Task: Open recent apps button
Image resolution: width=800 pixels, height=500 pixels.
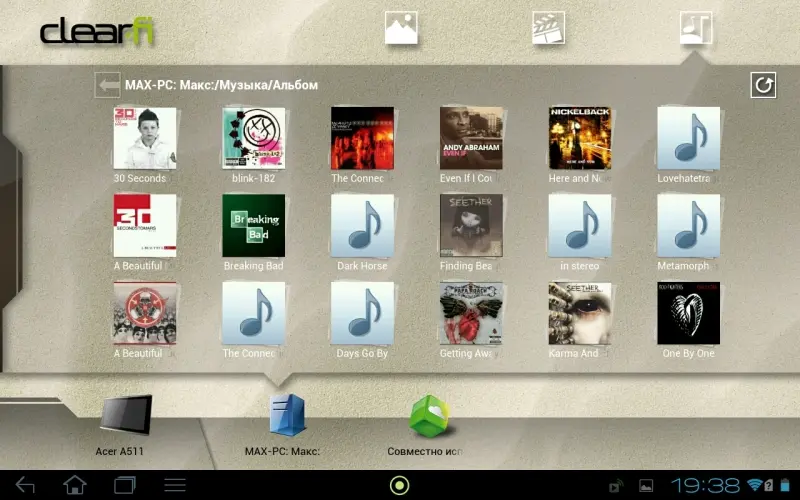Action: 124,485
